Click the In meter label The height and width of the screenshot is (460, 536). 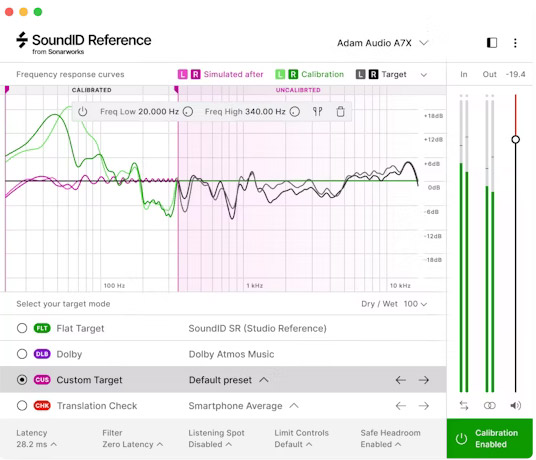[x=464, y=74]
